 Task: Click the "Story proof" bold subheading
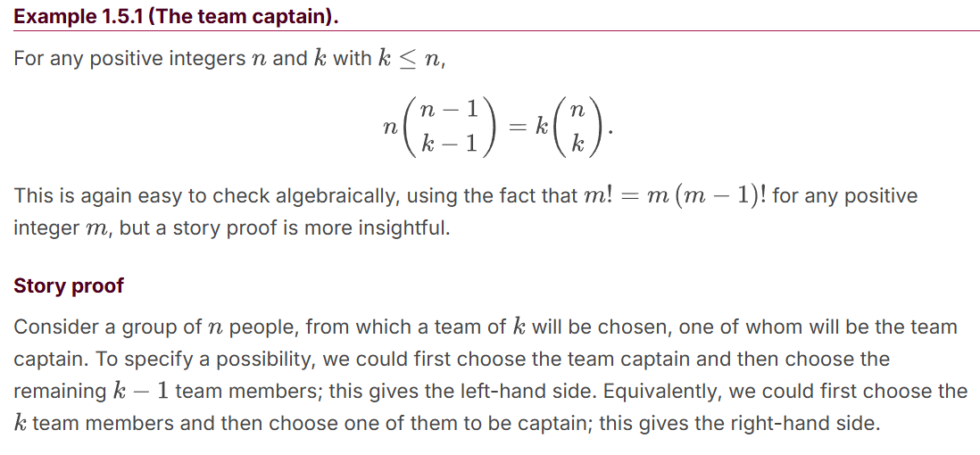click(69, 286)
